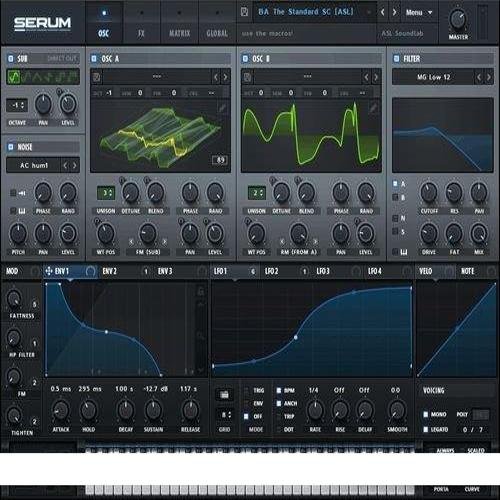Screen dimensions: 500x500
Task: Select the ENV 2 modulation tab
Action: click(x=109, y=271)
